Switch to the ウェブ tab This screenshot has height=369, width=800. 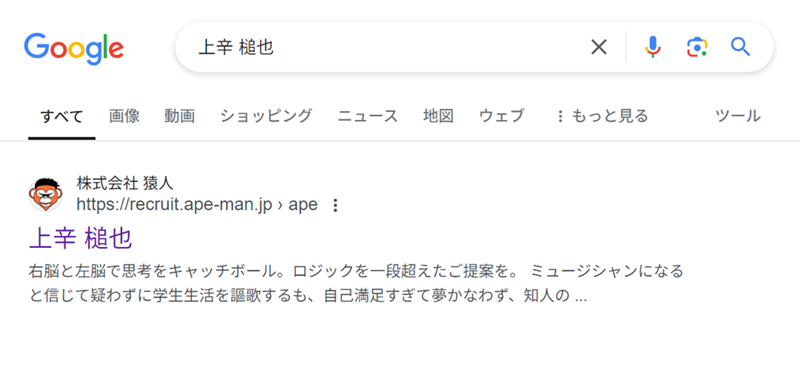502,116
